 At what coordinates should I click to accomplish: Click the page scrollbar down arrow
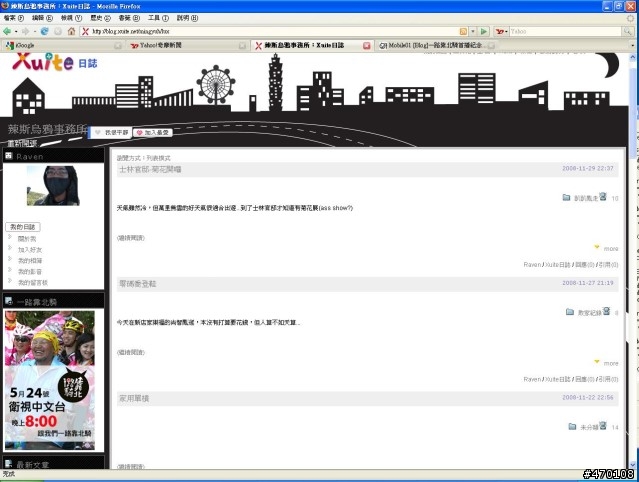click(632, 464)
